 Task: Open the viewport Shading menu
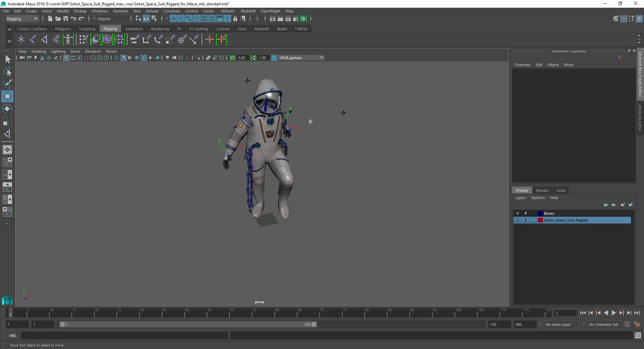pos(39,51)
